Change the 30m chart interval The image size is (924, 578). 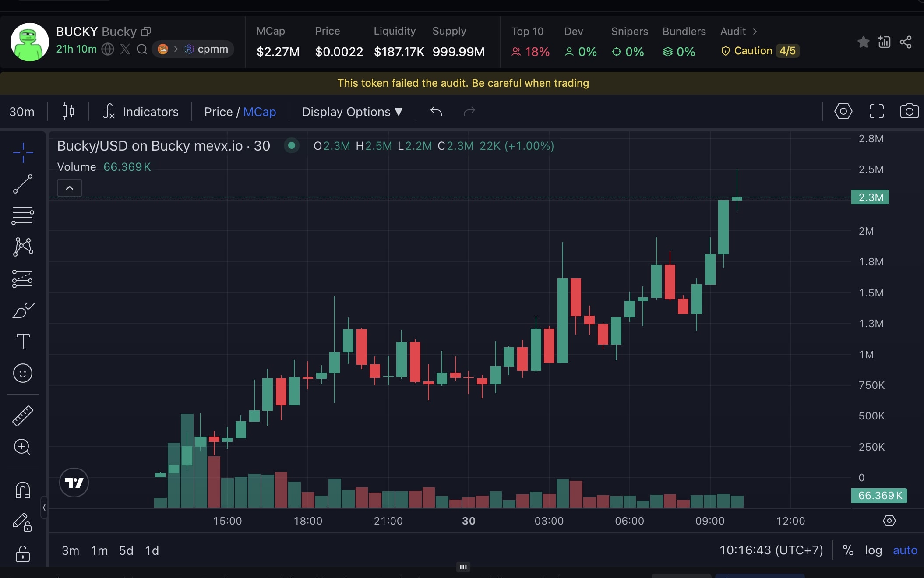click(x=22, y=112)
